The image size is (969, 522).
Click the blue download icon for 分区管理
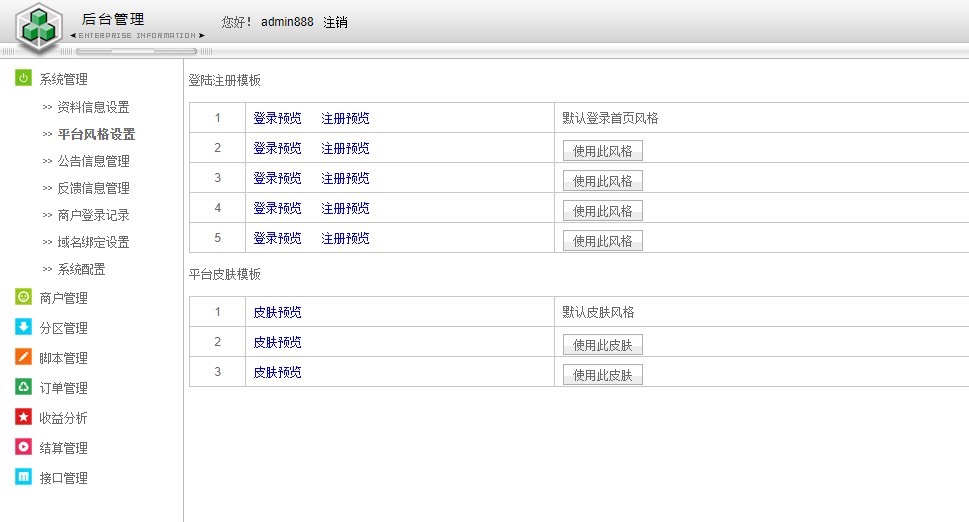pyautogui.click(x=23, y=327)
